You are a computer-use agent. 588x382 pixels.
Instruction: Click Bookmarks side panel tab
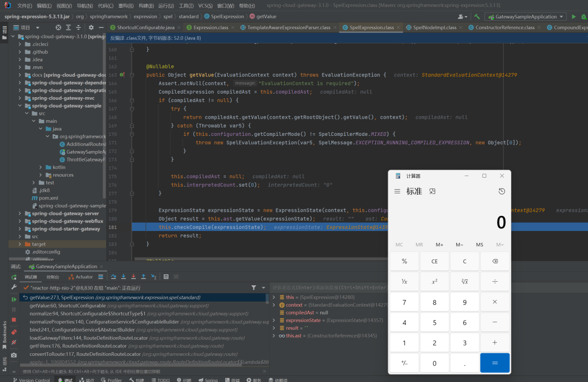[5, 334]
